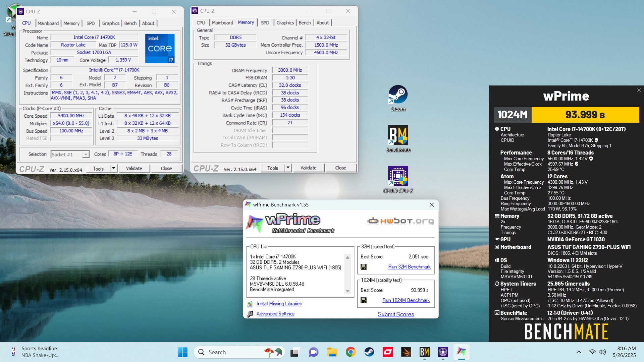
Task: Click the DRAM Frequency 3000.0 MHz field
Action: 290,70
